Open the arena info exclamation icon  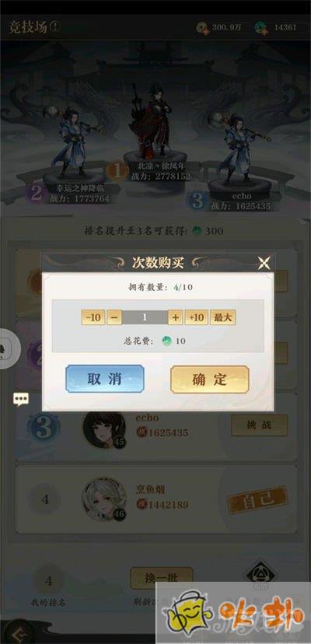[55, 26]
